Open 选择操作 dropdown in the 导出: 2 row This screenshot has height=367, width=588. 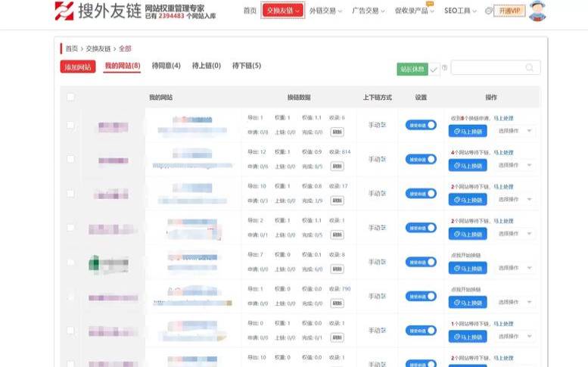point(515,234)
